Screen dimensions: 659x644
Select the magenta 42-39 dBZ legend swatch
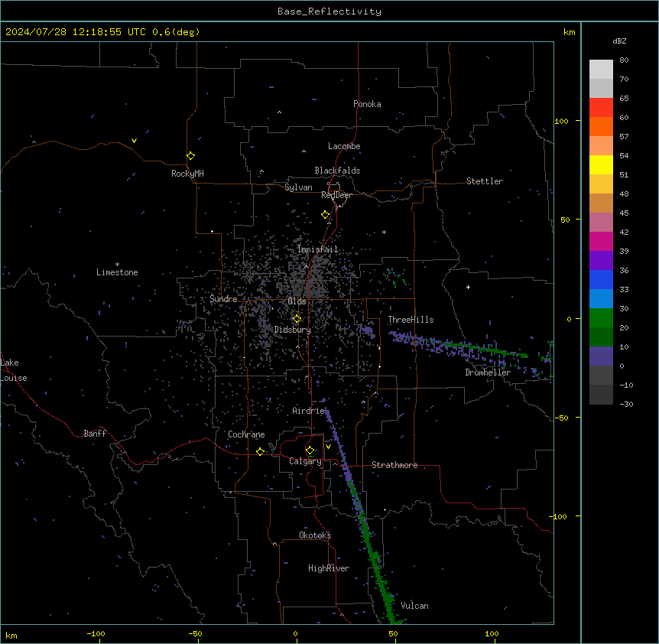pyautogui.click(x=601, y=241)
